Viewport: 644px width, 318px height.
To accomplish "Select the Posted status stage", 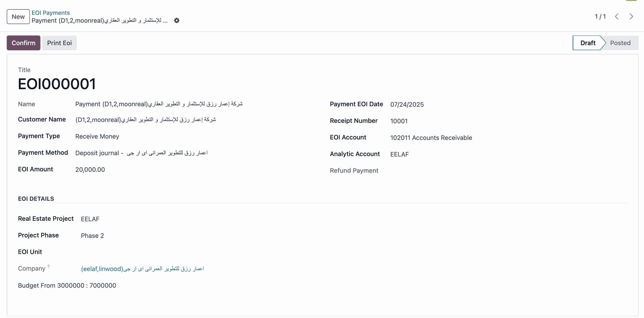I will [620, 43].
